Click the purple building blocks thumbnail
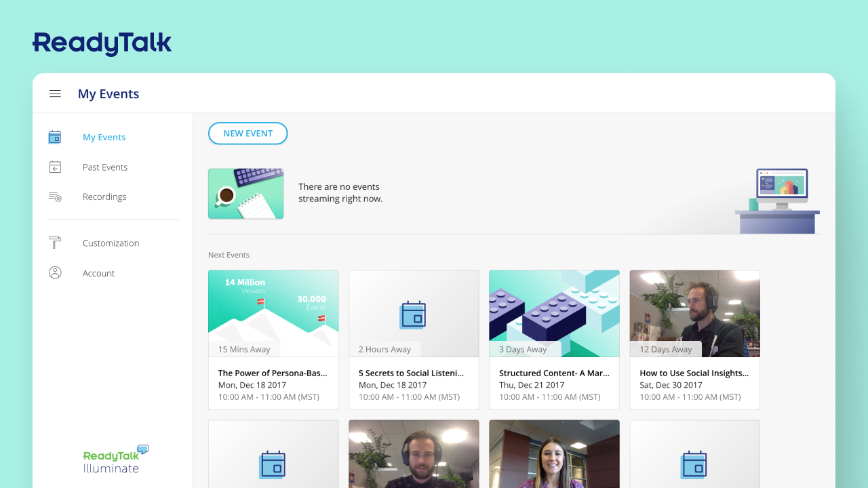Viewport: 868px width, 488px height. [554, 313]
